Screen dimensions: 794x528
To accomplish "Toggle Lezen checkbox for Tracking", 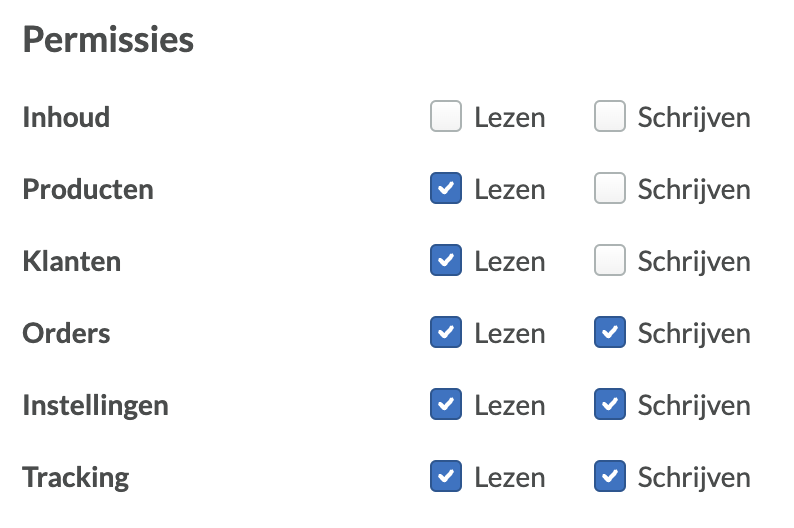I will tap(446, 477).
